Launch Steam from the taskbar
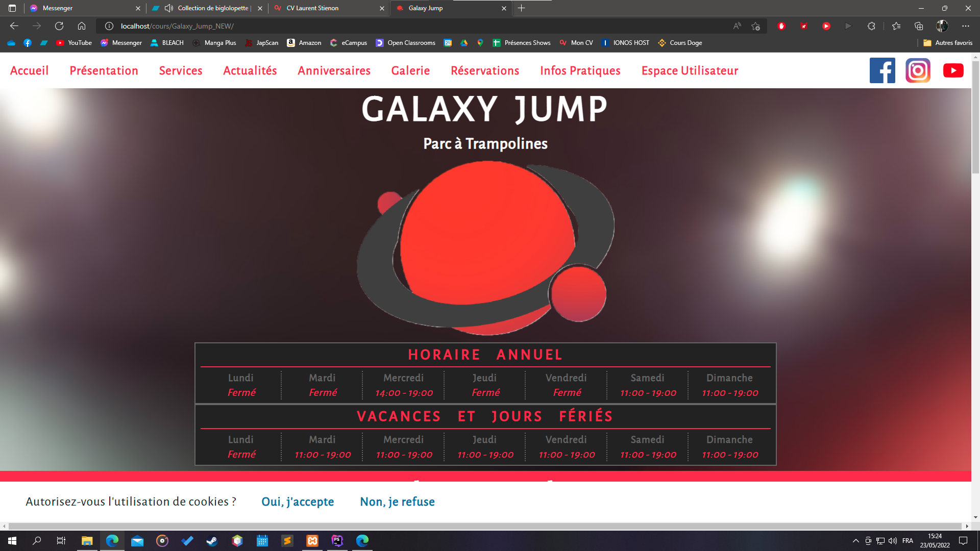The height and width of the screenshot is (551, 980). point(212,541)
